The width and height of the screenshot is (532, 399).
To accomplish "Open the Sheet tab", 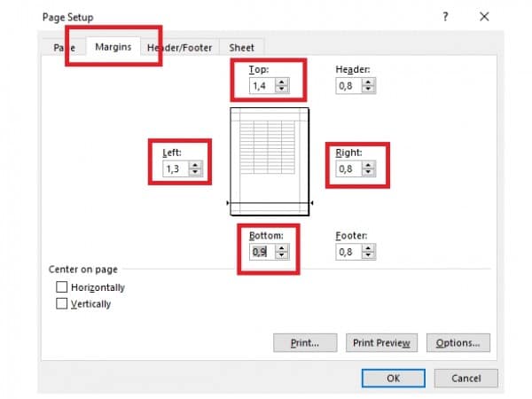I will point(241,48).
